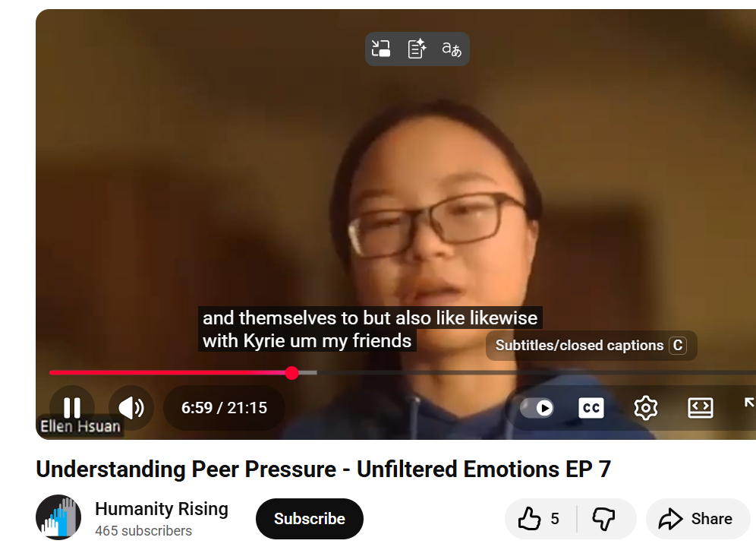Click the fullscreen arrow icon
This screenshot has width=756, height=550.
[750, 404]
